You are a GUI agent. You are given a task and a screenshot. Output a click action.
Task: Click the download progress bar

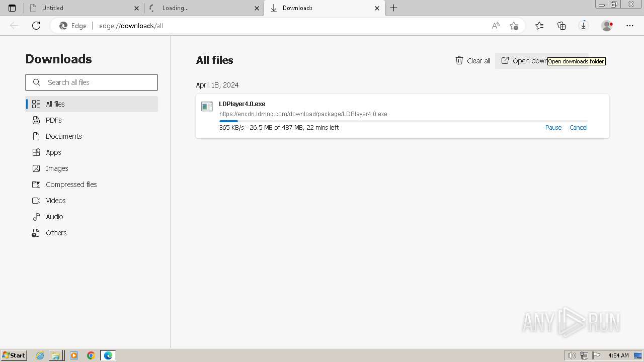pyautogui.click(x=404, y=121)
